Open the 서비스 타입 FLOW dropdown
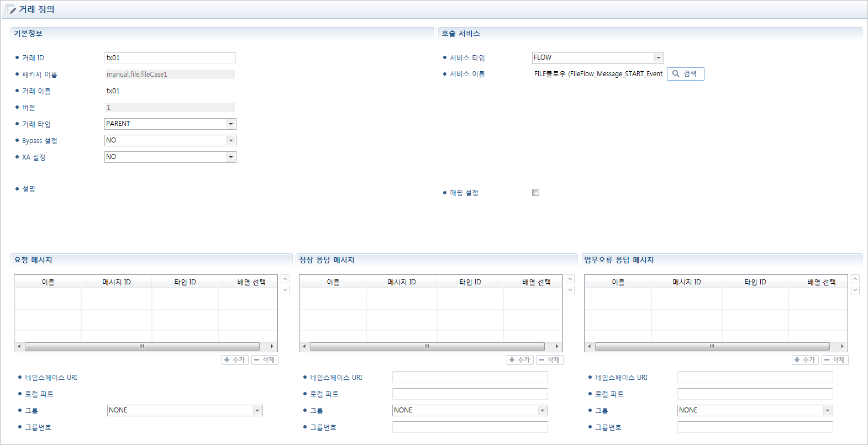 658,57
